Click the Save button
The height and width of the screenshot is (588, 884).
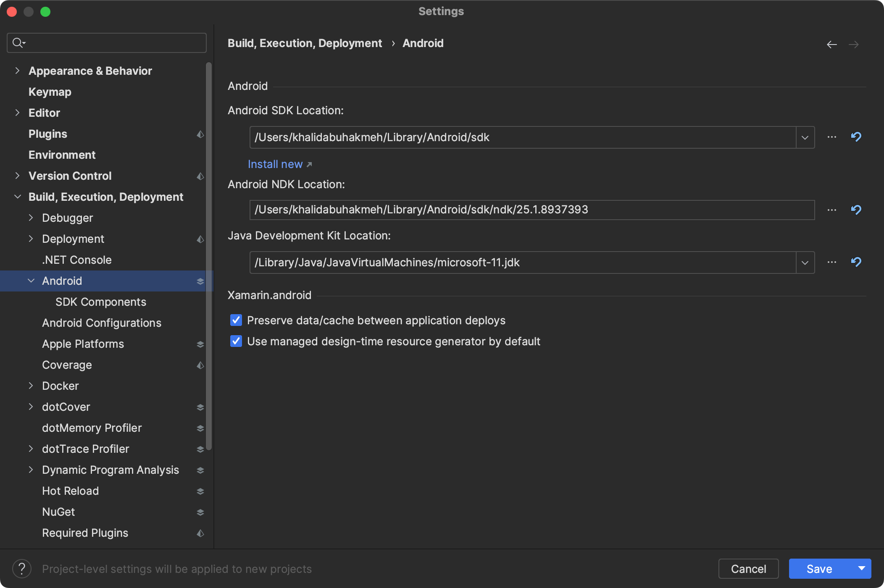click(820, 569)
